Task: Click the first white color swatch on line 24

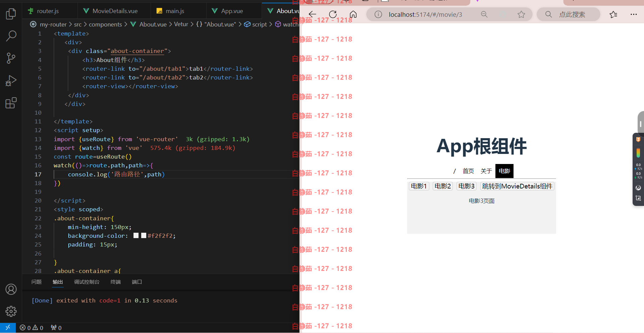Action: coord(136,235)
